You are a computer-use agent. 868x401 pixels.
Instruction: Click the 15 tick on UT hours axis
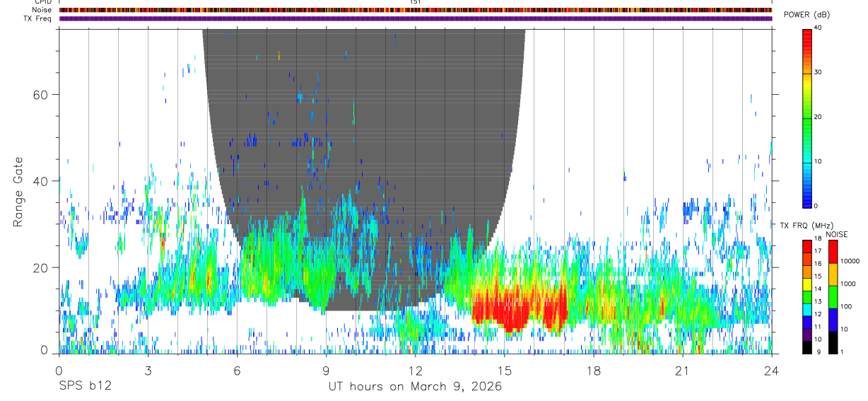pos(505,370)
